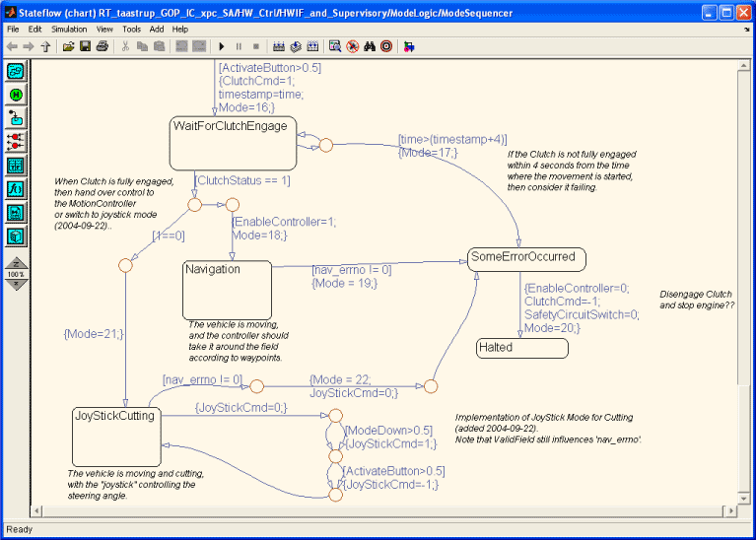The height and width of the screenshot is (540, 756).
Task: Open the View menu
Action: 104,30
